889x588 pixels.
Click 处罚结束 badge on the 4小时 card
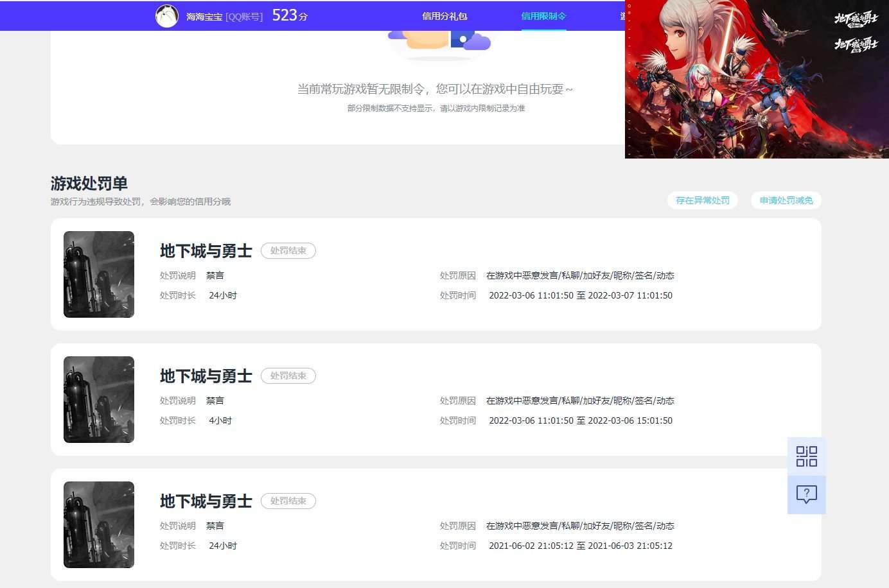tap(288, 376)
